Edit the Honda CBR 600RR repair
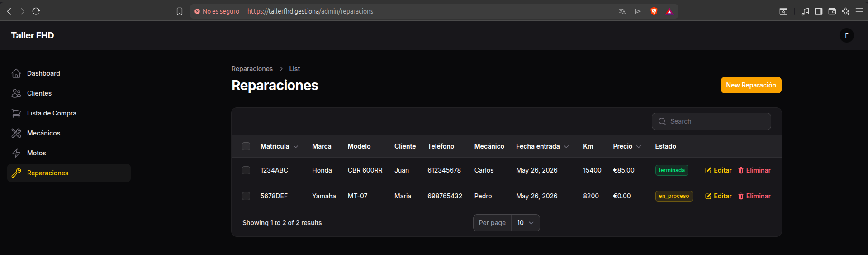This screenshot has height=255, width=868. [x=718, y=170]
